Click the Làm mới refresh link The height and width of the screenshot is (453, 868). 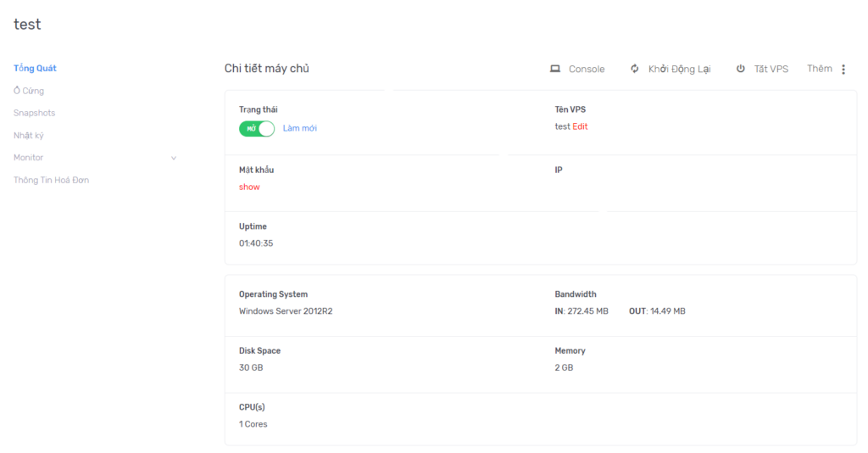299,128
